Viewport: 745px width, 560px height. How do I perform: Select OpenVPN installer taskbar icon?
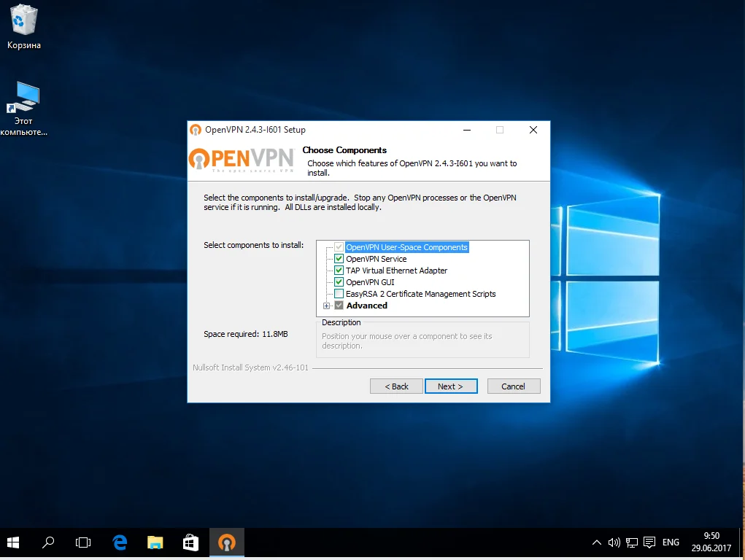click(x=227, y=542)
